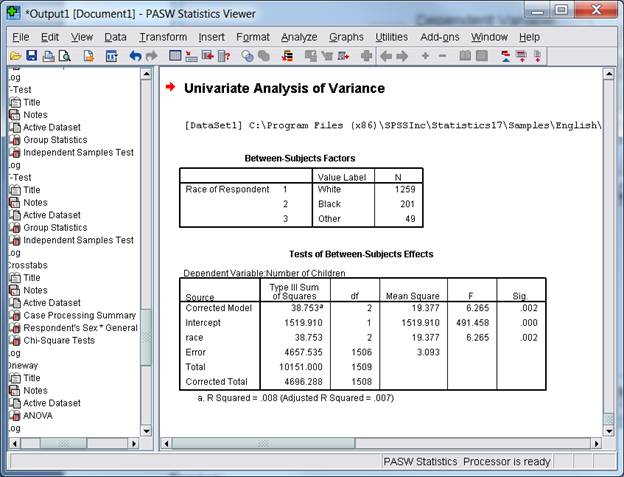Viewport: 624px width, 477px height.
Task: Click the Insert Text toolbar icon
Action: click(537, 56)
